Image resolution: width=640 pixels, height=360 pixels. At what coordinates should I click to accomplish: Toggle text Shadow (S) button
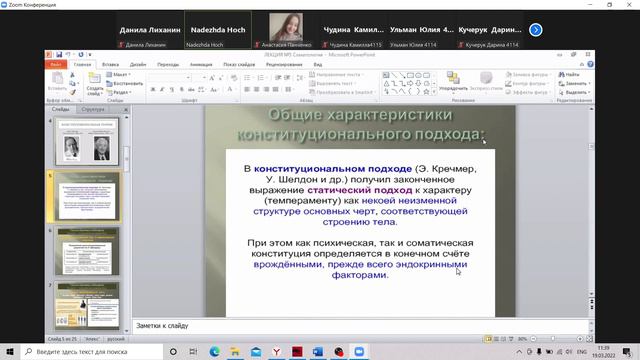(182, 89)
